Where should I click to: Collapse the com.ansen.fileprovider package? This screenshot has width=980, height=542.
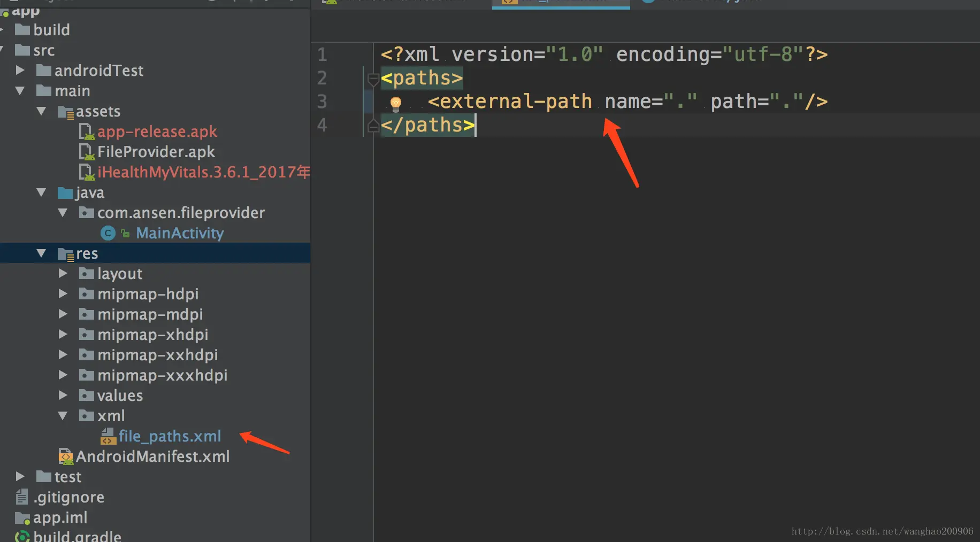[x=63, y=213]
